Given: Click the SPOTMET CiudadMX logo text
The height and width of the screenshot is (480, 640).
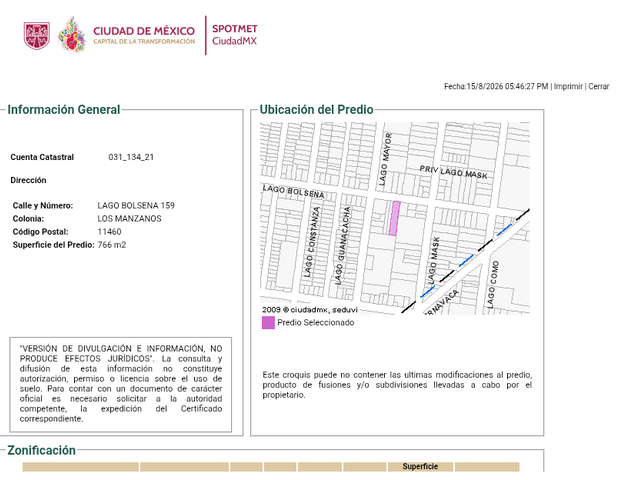Looking at the screenshot, I should [234, 35].
